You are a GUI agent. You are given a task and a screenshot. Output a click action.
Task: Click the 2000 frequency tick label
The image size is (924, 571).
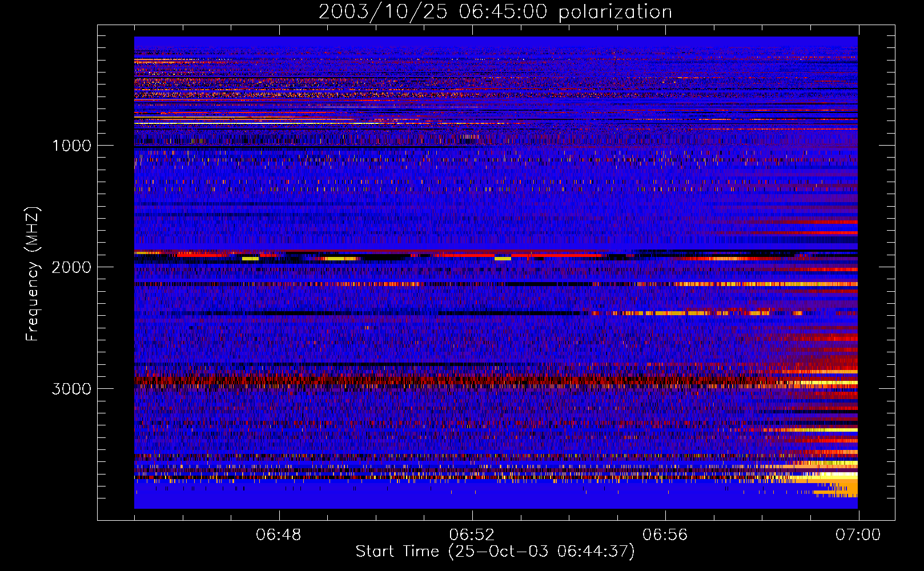point(71,267)
